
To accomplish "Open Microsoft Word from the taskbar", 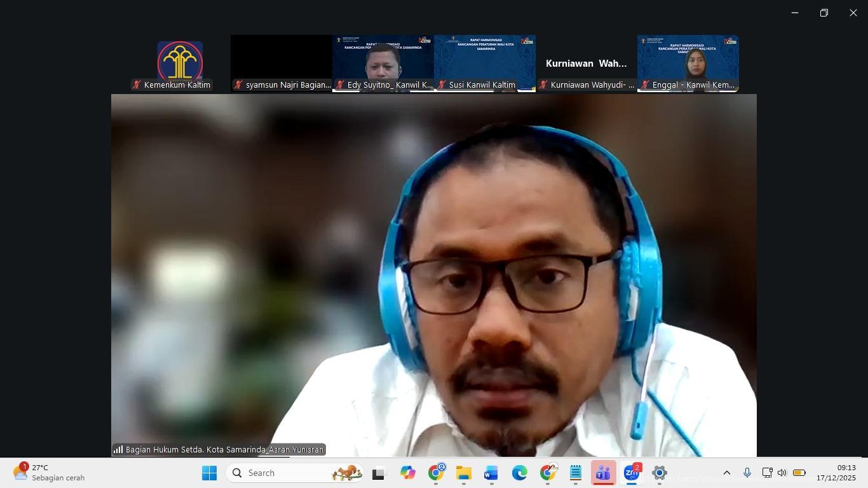I will (x=491, y=473).
